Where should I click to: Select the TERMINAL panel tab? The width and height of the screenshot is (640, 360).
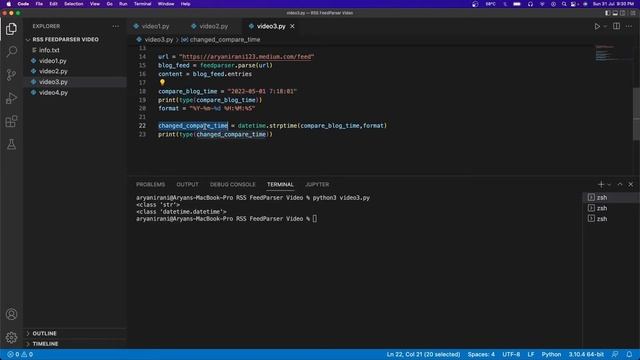(x=280, y=184)
